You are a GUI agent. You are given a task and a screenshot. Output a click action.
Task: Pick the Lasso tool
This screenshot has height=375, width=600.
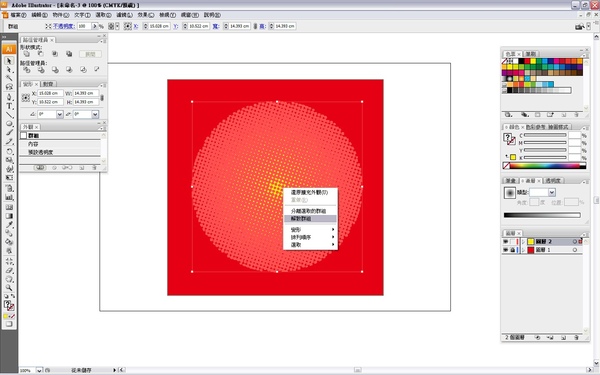pyautogui.click(x=10, y=87)
